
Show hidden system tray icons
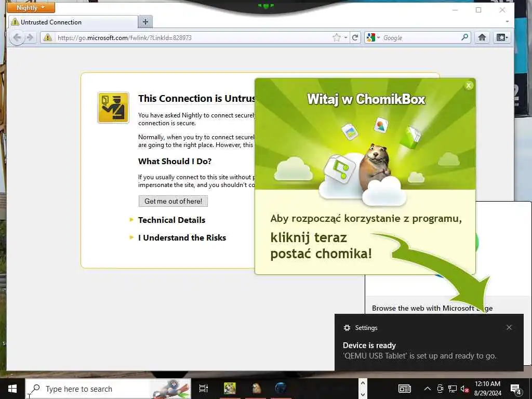428,389
